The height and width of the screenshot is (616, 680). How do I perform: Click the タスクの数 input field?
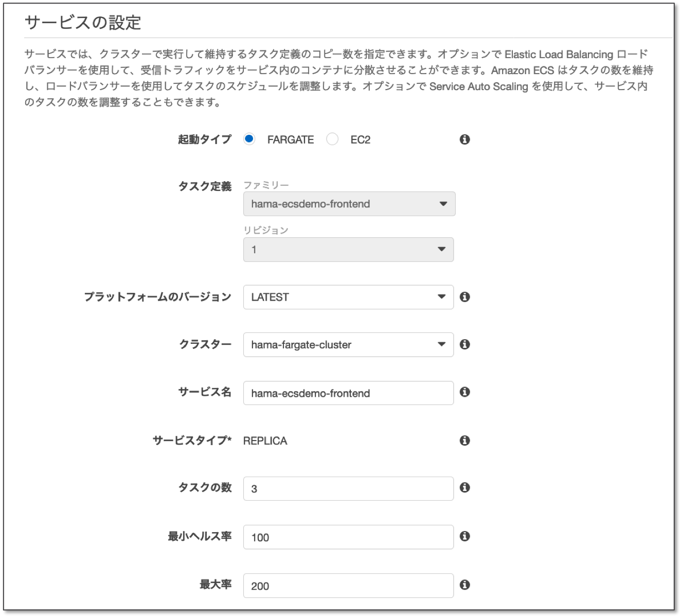348,488
